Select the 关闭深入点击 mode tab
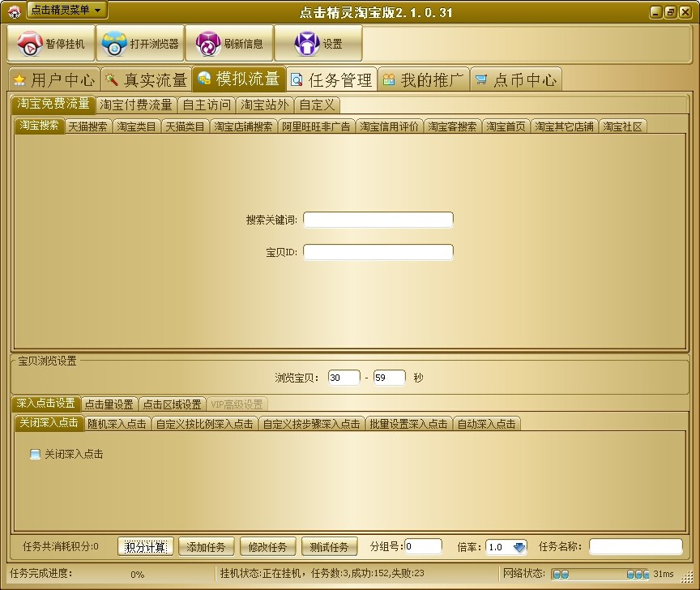The width and height of the screenshot is (700, 590). 49,422
